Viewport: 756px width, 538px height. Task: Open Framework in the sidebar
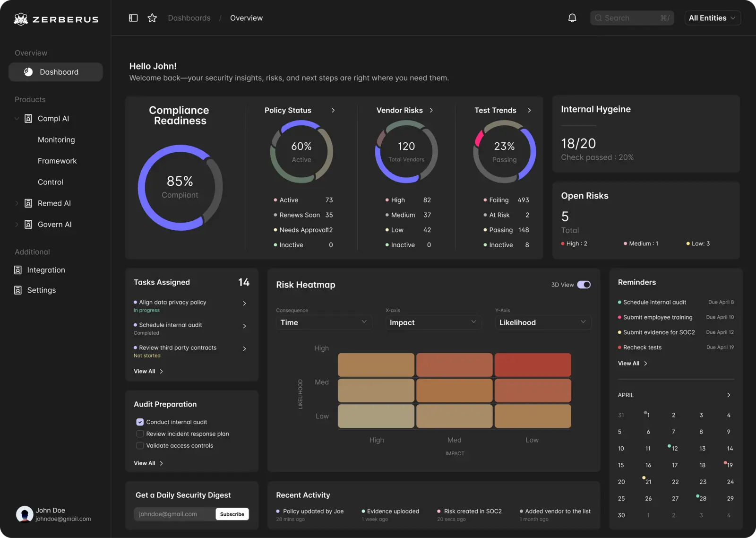57,161
